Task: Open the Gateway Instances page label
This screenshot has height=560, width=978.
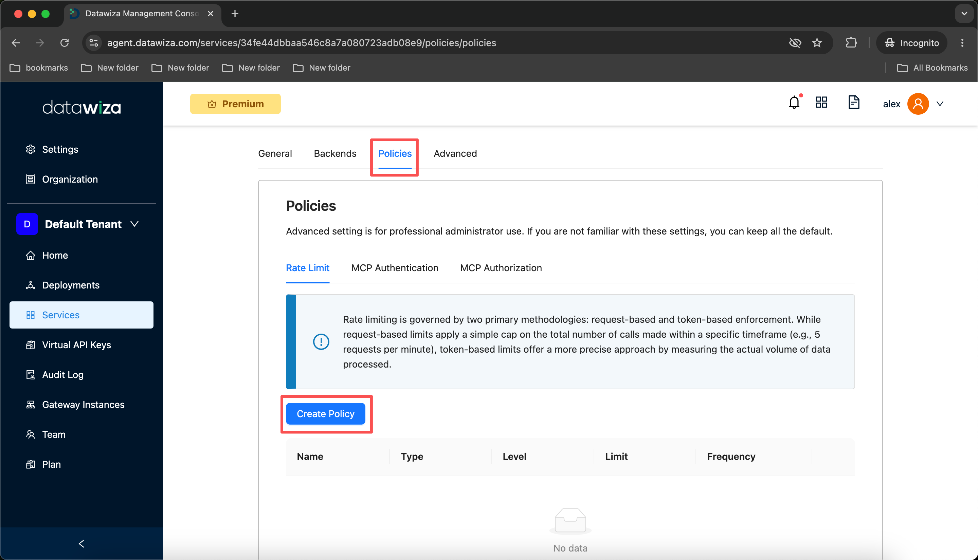Action: point(83,405)
